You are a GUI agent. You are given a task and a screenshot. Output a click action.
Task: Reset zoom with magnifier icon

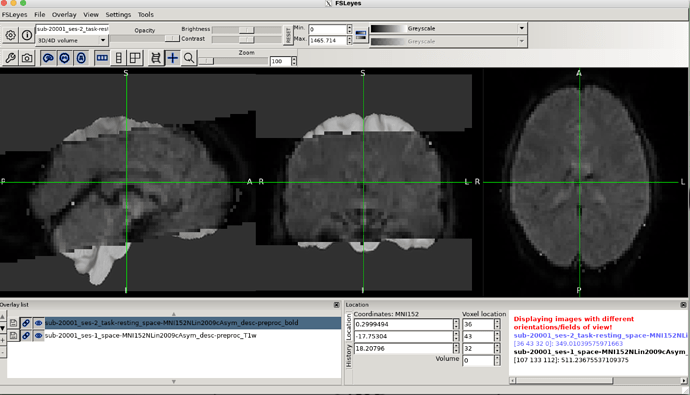[189, 58]
